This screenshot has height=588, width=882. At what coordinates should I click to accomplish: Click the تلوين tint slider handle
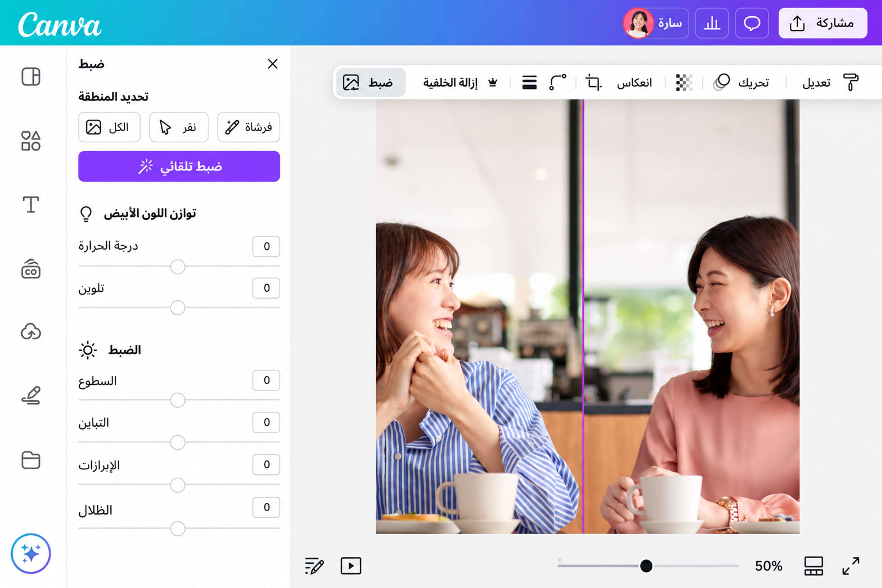pos(177,307)
